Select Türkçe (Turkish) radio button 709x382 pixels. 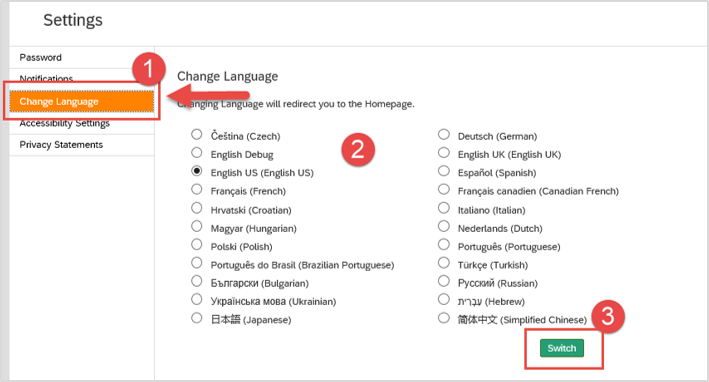click(x=444, y=263)
